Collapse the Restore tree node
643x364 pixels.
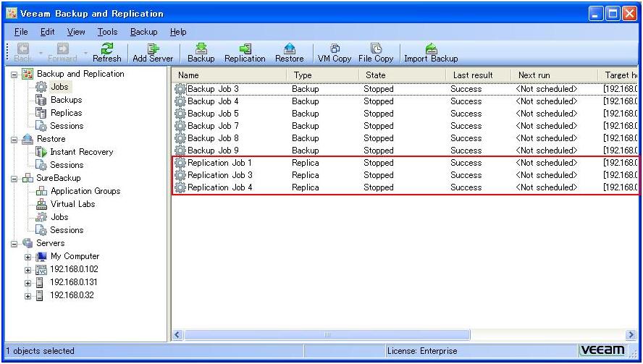[14, 140]
